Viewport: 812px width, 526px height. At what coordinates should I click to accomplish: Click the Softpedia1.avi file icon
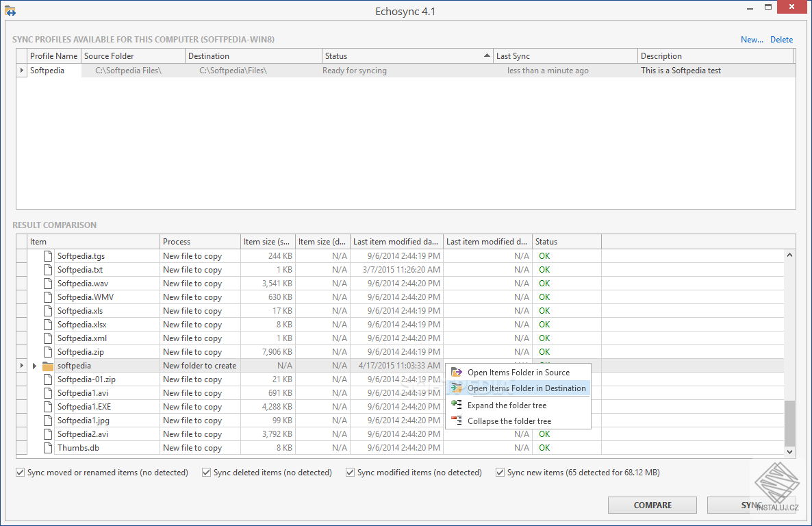tap(48, 393)
